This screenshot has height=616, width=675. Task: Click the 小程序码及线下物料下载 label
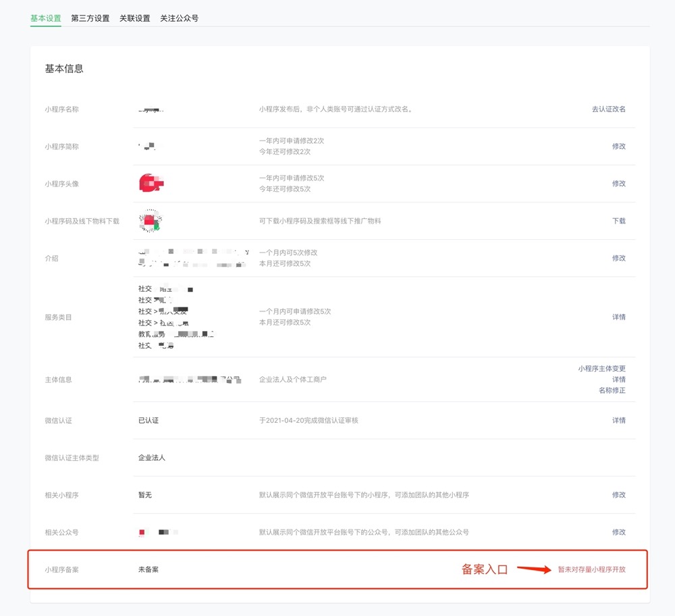[82, 221]
